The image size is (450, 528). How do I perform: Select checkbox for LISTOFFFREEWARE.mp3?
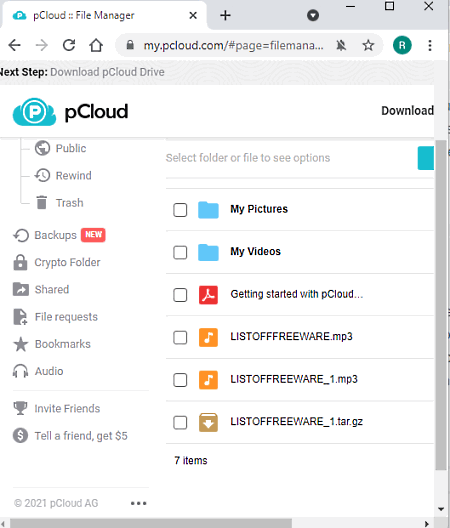pyautogui.click(x=180, y=337)
